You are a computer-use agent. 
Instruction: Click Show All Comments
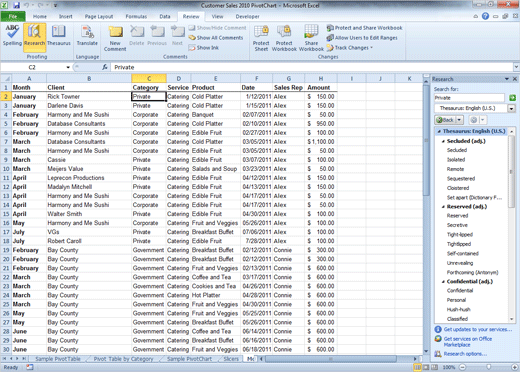point(216,38)
